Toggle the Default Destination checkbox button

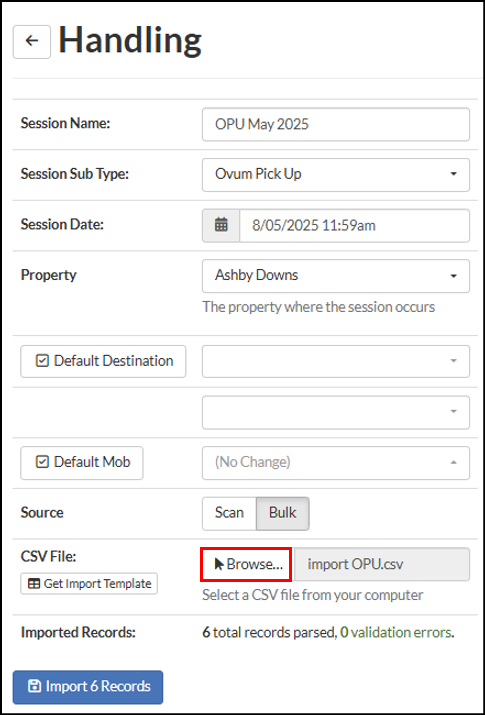pyautogui.click(x=103, y=361)
